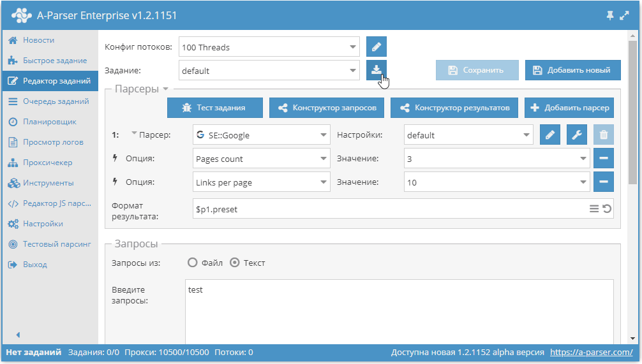Open the a-parser.com link
642x364 pixels.
[x=591, y=352]
